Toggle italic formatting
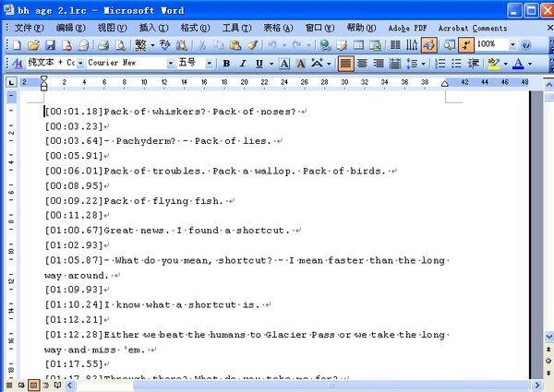 click(243, 64)
